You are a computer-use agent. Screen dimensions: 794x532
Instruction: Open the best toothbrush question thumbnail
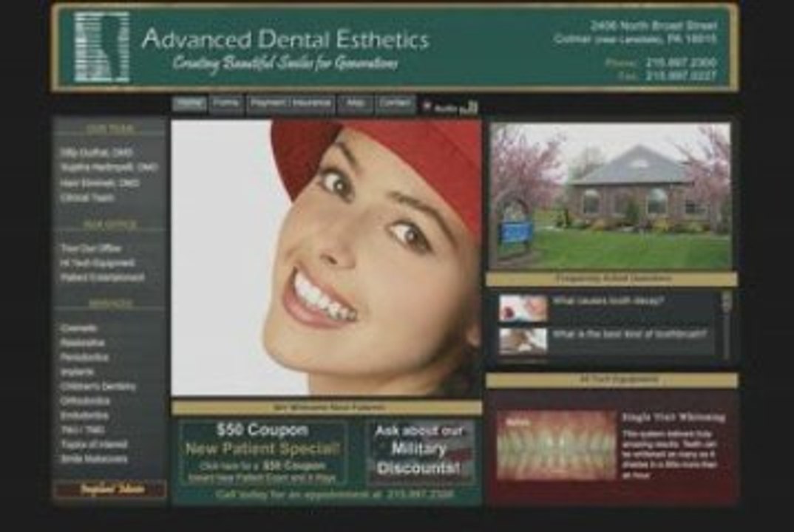click(x=523, y=340)
